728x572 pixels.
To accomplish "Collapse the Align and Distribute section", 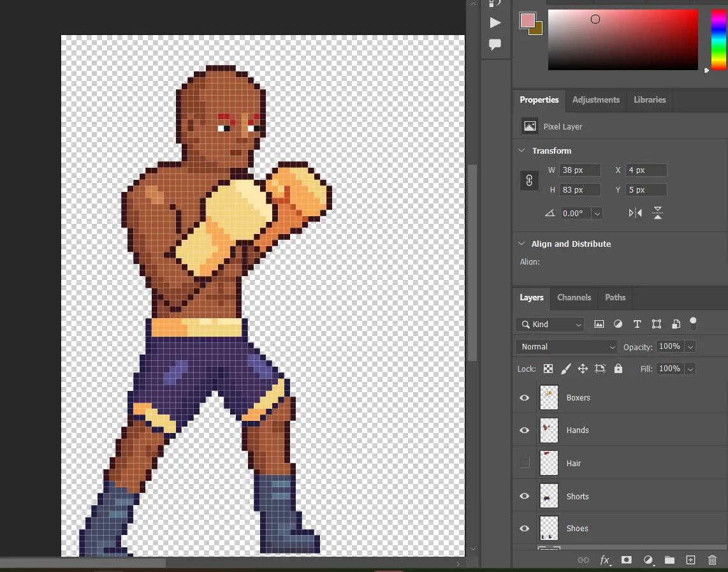I will pyautogui.click(x=522, y=244).
